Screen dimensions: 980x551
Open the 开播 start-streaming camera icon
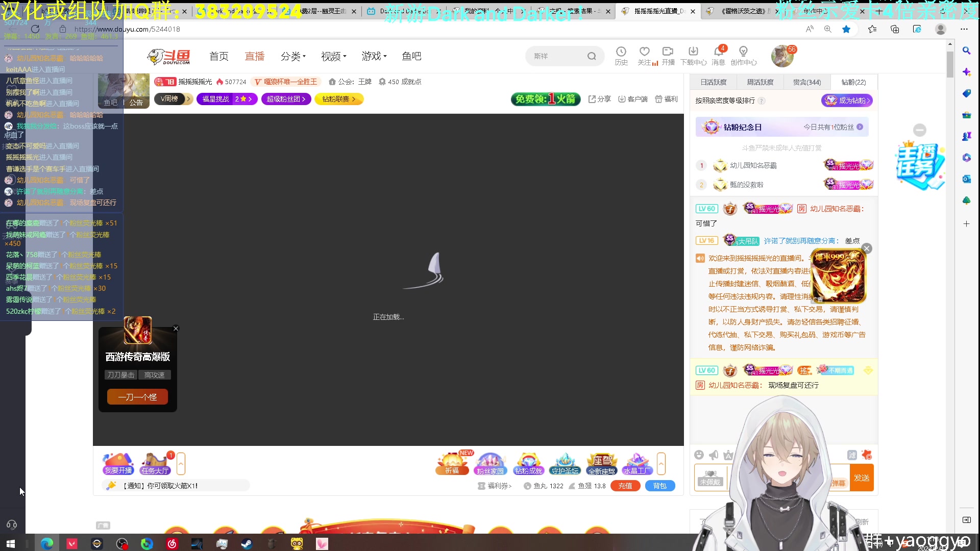click(668, 56)
